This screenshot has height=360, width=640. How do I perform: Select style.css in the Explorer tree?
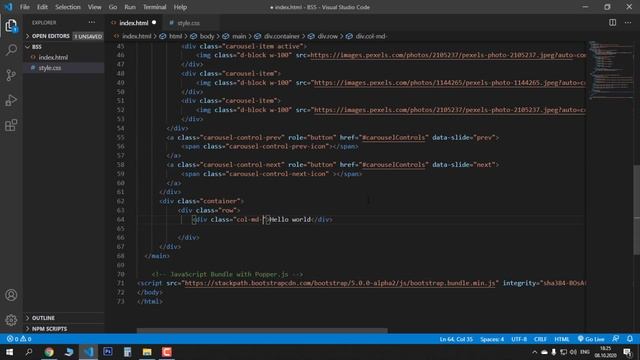tap(63, 68)
